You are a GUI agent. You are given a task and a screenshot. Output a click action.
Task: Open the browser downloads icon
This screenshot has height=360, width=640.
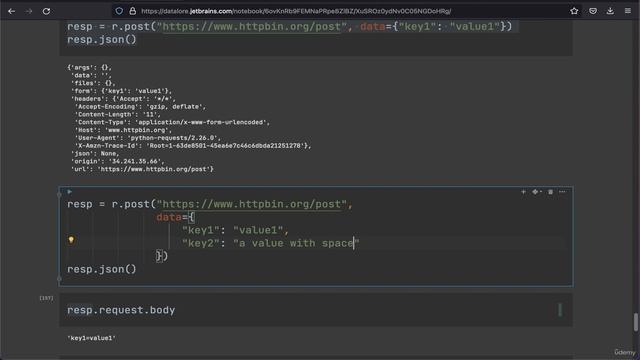coord(610,11)
